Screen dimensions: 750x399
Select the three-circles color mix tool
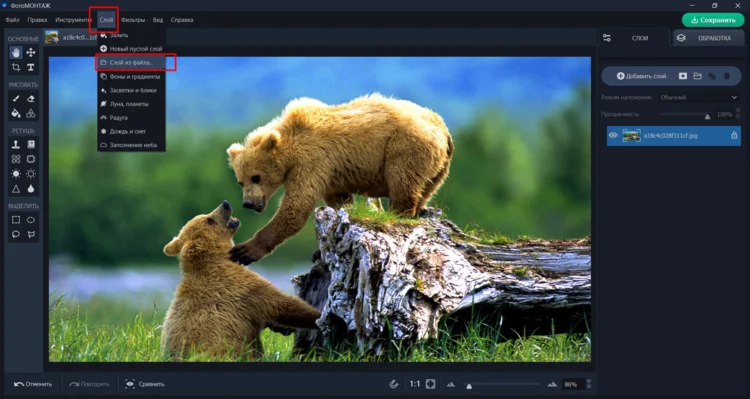pos(31,113)
